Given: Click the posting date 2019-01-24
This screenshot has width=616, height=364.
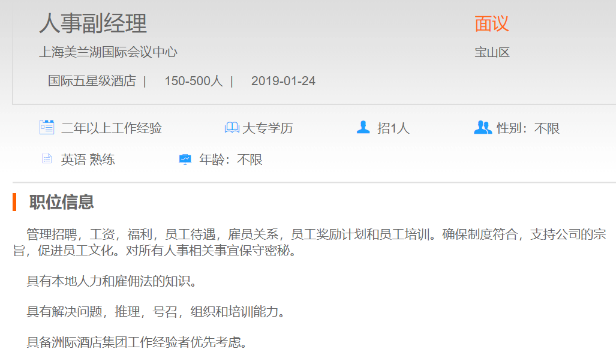Looking at the screenshot, I should [x=283, y=81].
